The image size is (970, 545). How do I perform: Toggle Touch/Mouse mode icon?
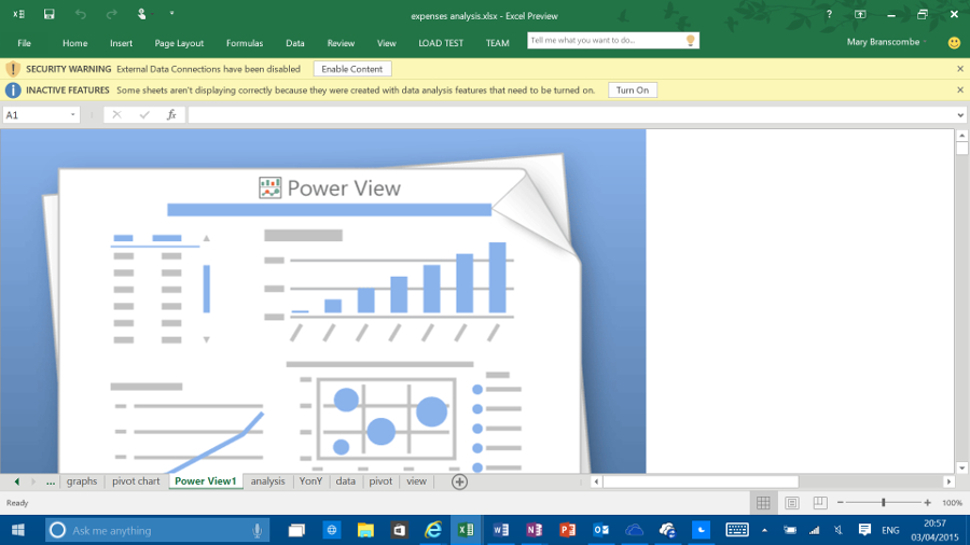click(x=142, y=14)
